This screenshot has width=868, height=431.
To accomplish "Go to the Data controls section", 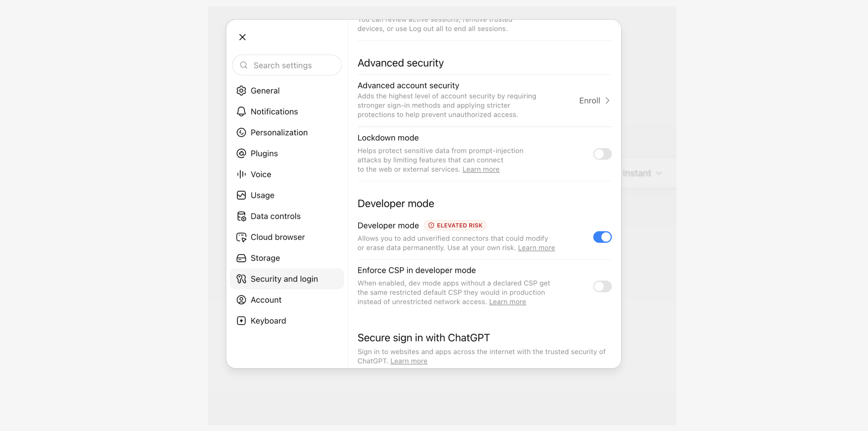I will click(287, 216).
